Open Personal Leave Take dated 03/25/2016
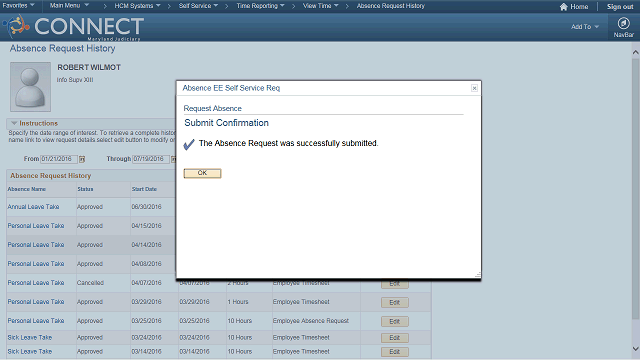The width and height of the screenshot is (640, 360). click(x=36, y=321)
